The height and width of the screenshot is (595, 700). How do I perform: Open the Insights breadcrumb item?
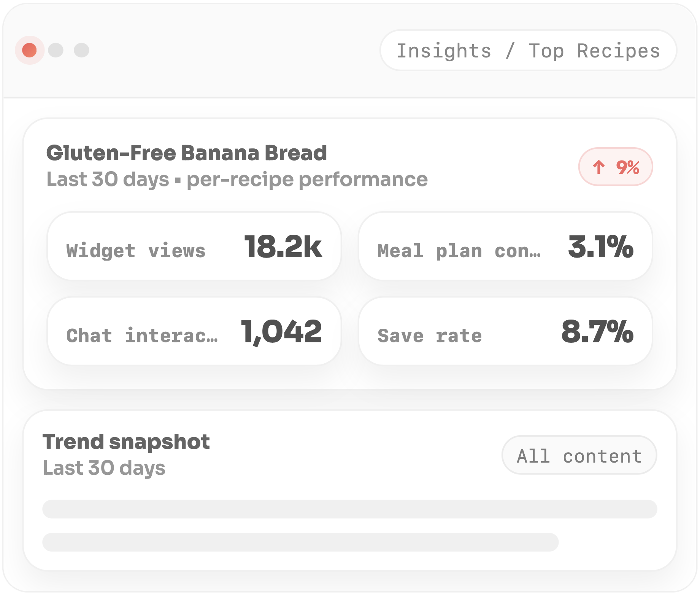444,50
